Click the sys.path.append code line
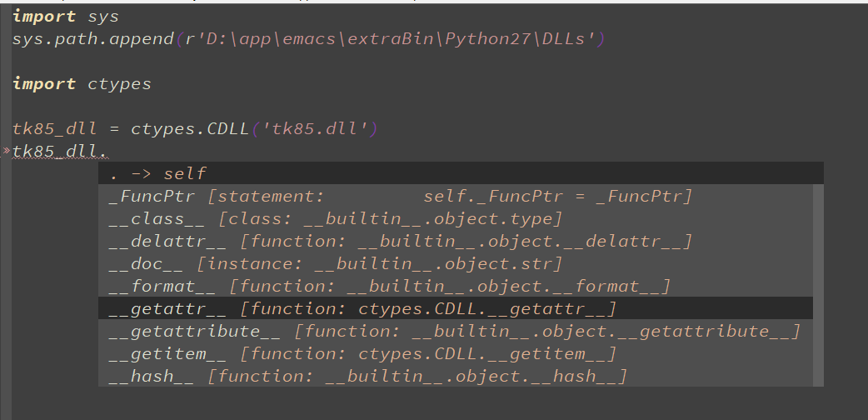This screenshot has height=420, width=868. (x=309, y=39)
